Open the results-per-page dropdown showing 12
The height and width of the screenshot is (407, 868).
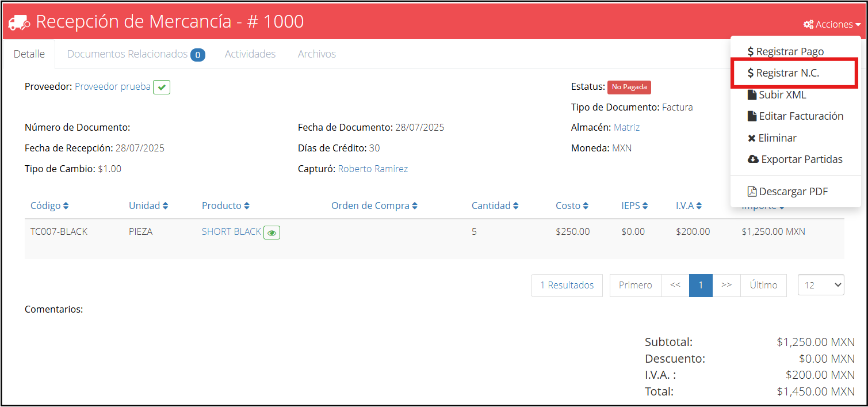(x=821, y=285)
